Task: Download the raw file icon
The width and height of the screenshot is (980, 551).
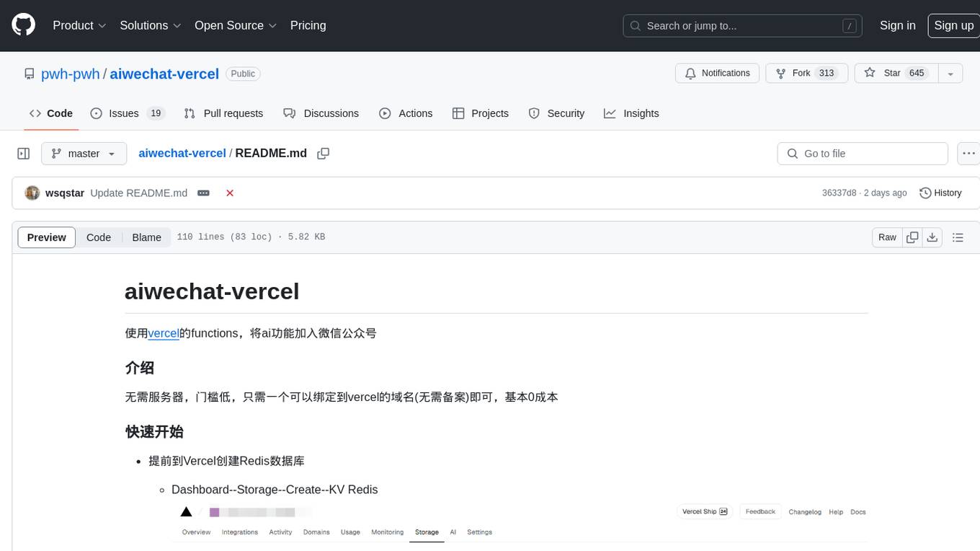Action: [x=932, y=237]
